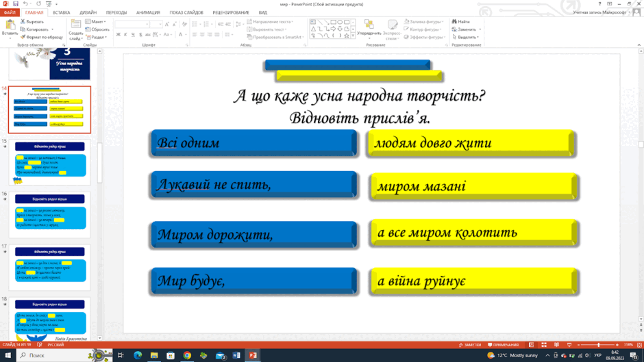Toggle the Notes (Заметки) pane
This screenshot has width=644, height=362.
click(470, 345)
